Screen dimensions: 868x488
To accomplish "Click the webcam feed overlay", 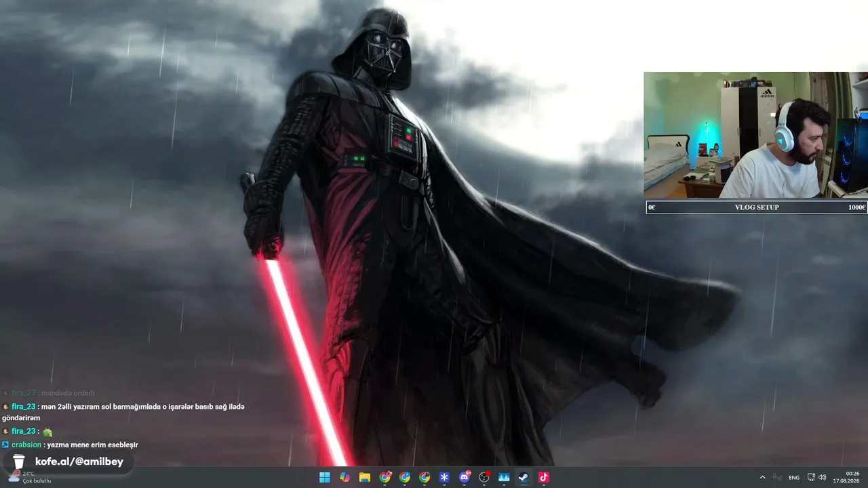I will 755,135.
